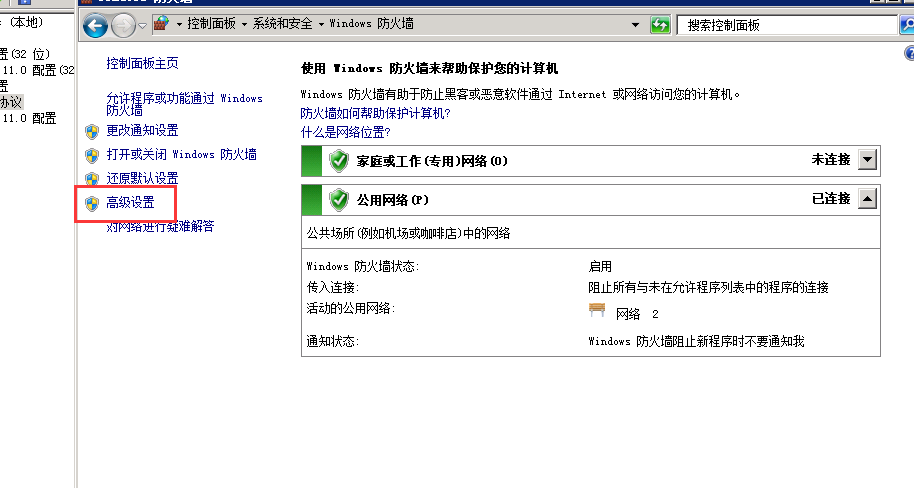Click 阻止所有与未在允许程序列表中的程序的连接 value
This screenshot has height=488, width=914.
pyautogui.click(x=708, y=287)
